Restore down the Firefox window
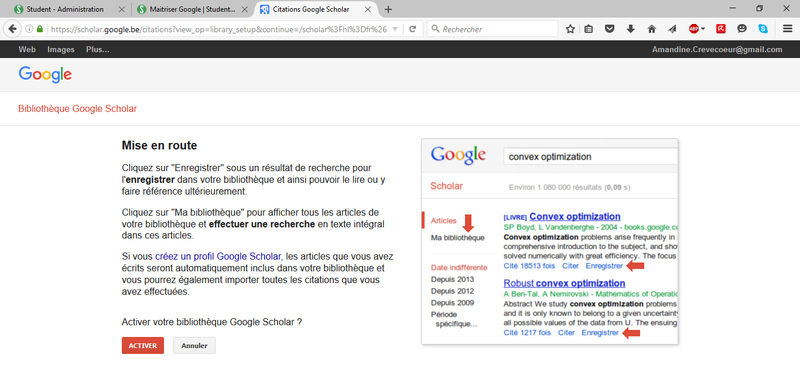Image resolution: width=800 pixels, height=385 pixels. [759, 8]
